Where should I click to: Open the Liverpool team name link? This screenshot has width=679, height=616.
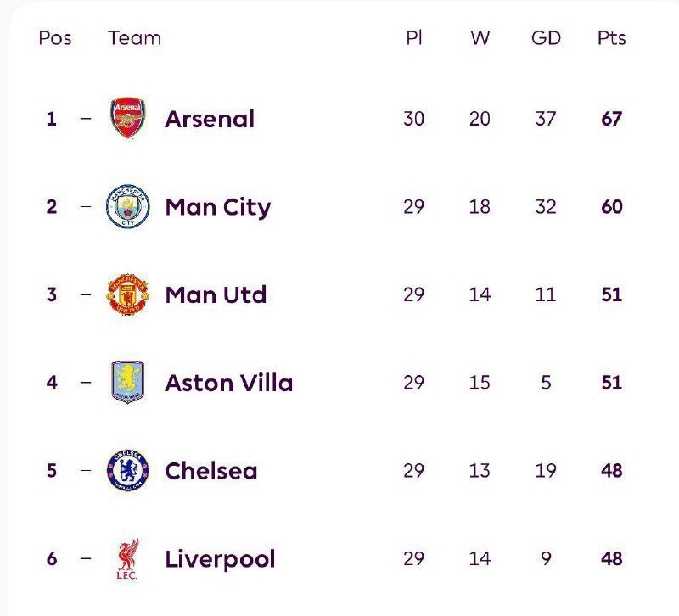click(221, 559)
